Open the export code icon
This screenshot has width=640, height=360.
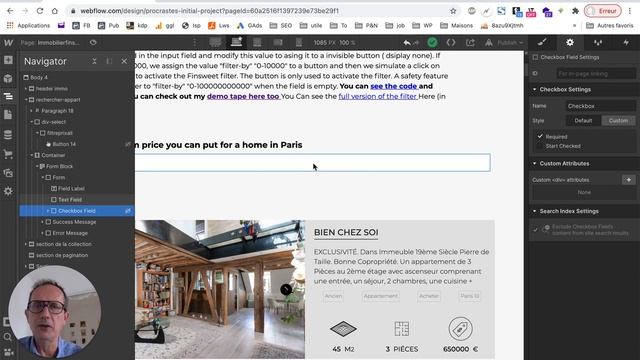(451, 42)
